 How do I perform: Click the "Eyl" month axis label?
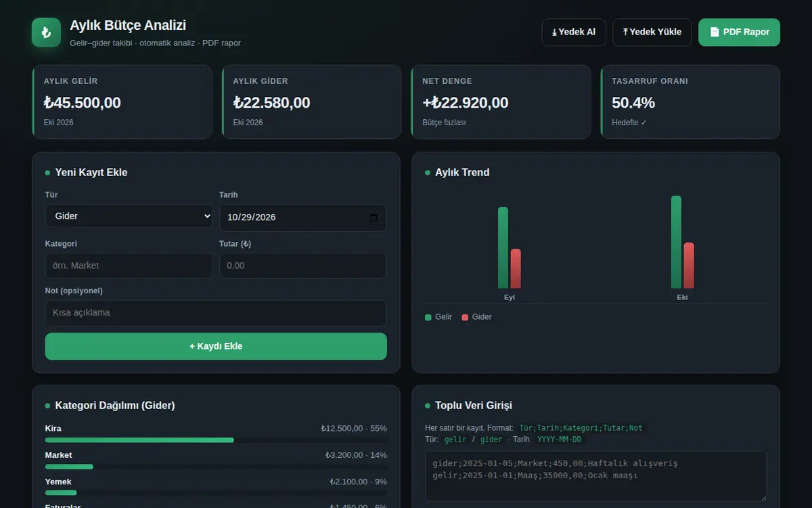pyautogui.click(x=510, y=297)
